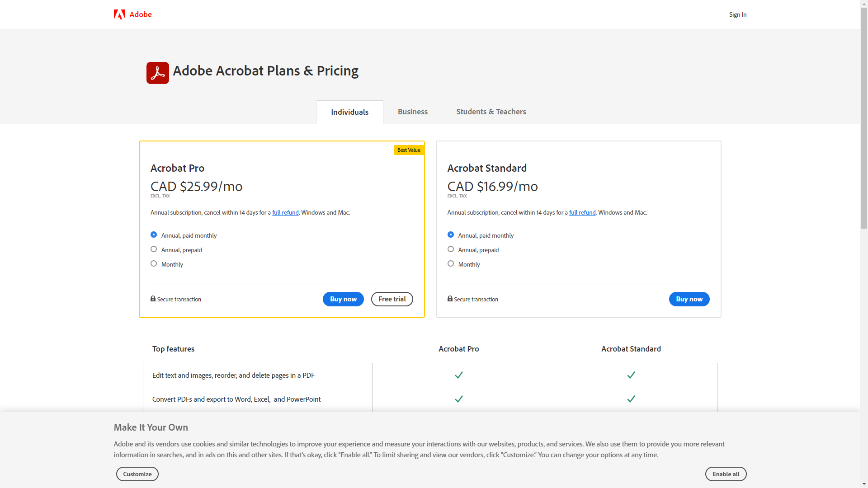
Task: Click Adobe Acrobat Plans & Pricing title
Action: point(266,71)
